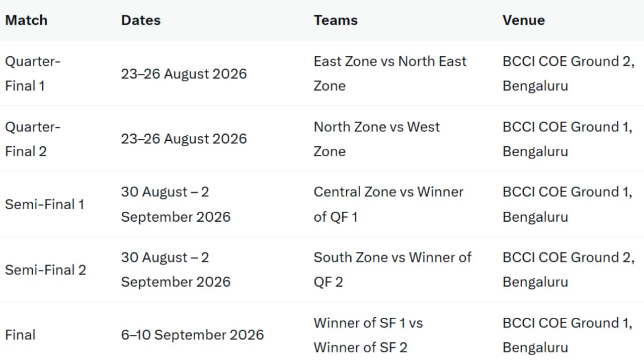Select the Final match cell
Image resolution: width=644 pixels, height=362 pixels.
[20, 335]
